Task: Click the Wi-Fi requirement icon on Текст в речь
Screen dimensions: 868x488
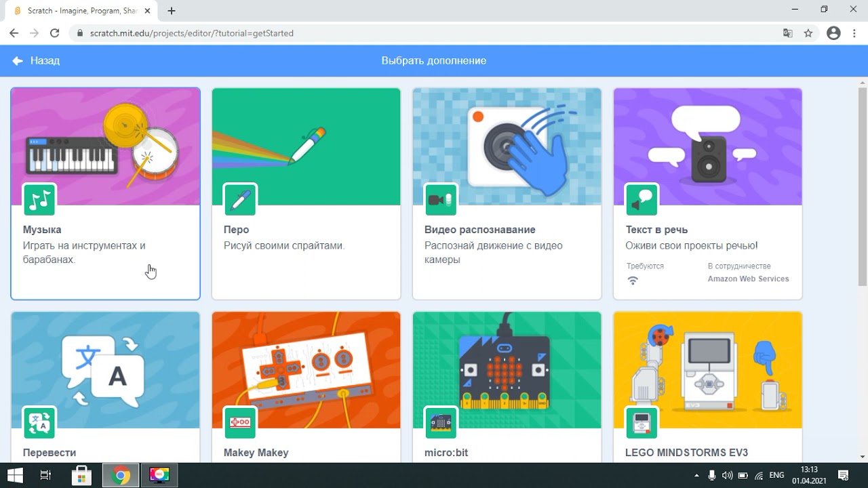Action: pyautogui.click(x=633, y=280)
